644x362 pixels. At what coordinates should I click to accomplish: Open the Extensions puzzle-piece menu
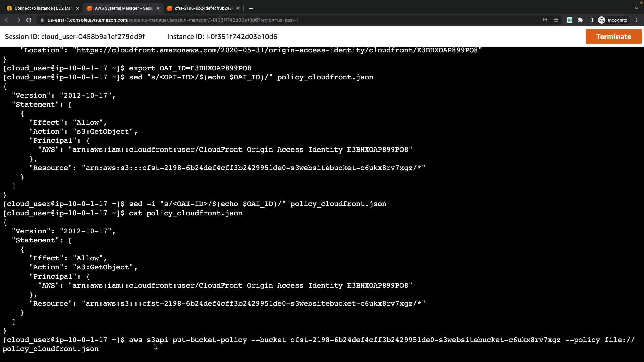(x=580, y=20)
